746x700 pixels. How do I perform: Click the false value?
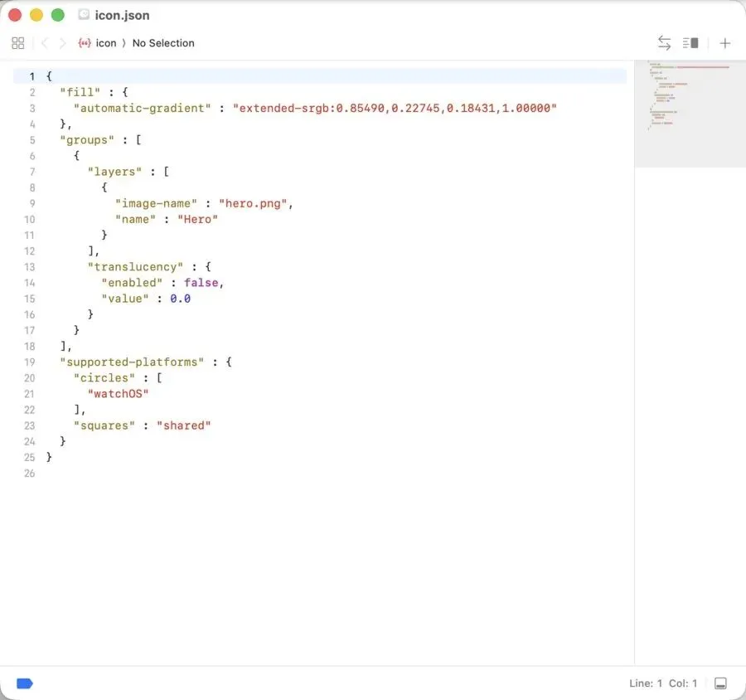201,283
